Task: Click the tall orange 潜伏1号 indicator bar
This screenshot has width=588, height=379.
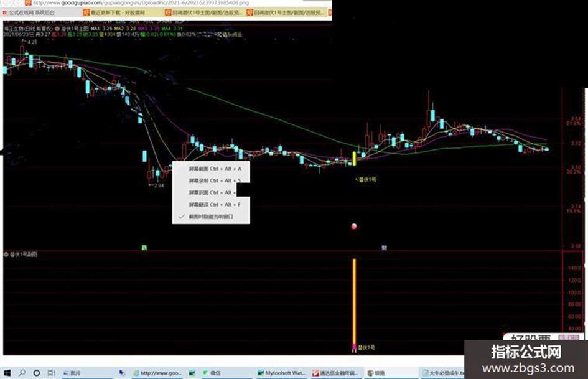Action: click(x=355, y=301)
